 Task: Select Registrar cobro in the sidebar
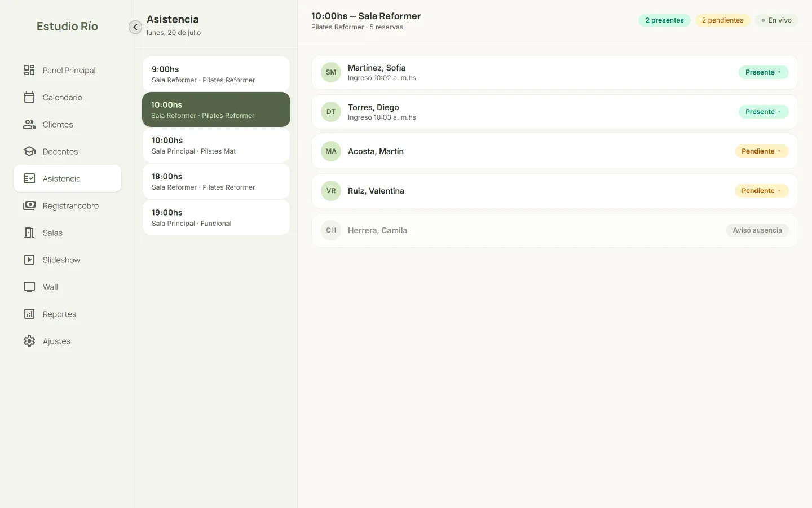[68, 205]
